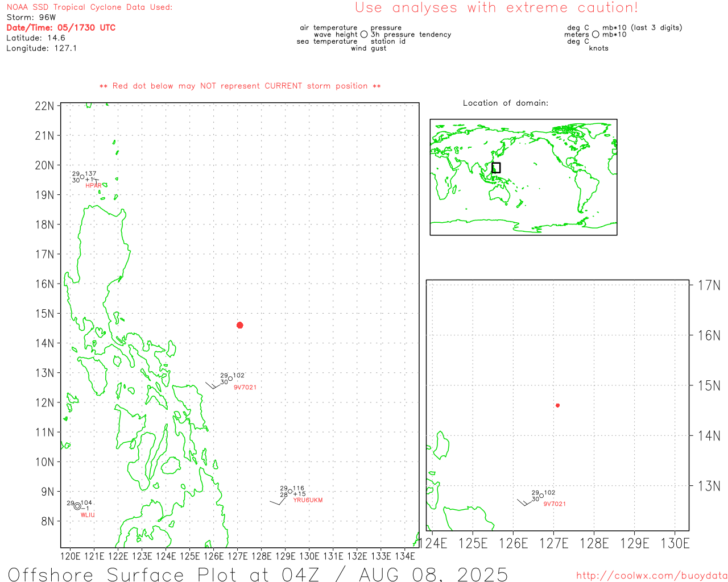This screenshot has width=728, height=582.
Task: Click the red HPAR station id label
Action: point(93,186)
